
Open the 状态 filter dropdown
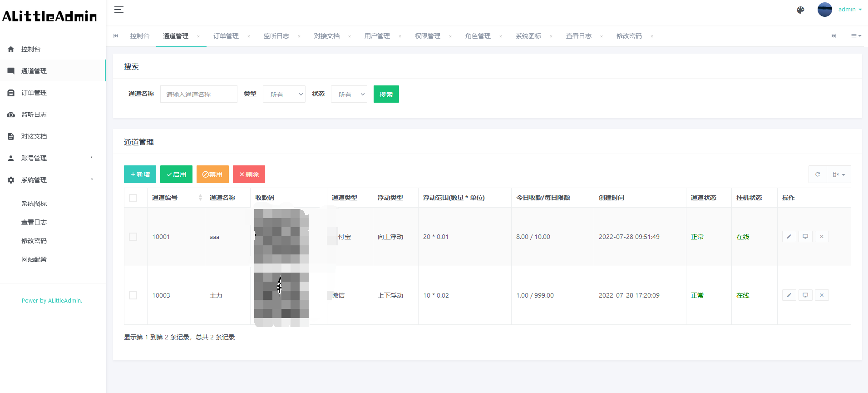click(349, 95)
